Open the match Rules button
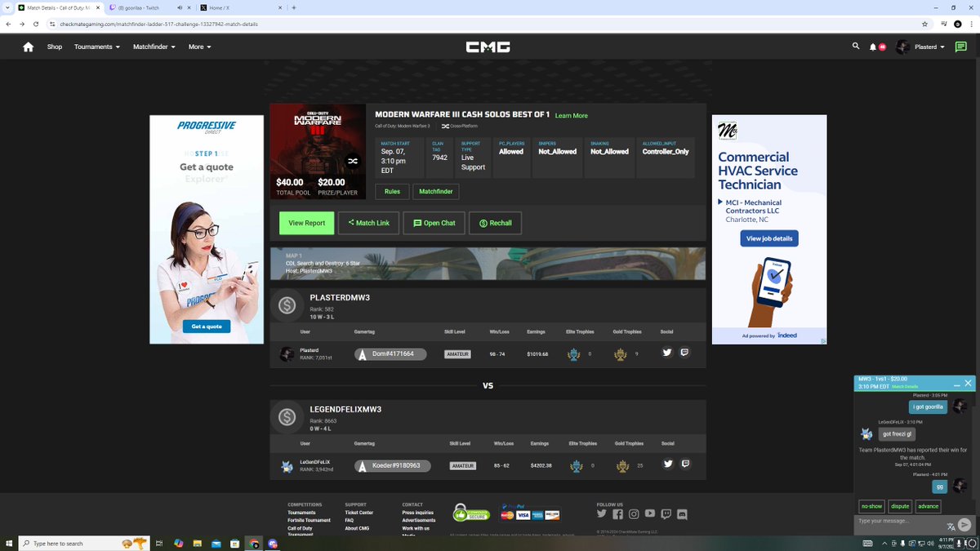Image resolution: width=980 pixels, height=551 pixels. [x=392, y=192]
